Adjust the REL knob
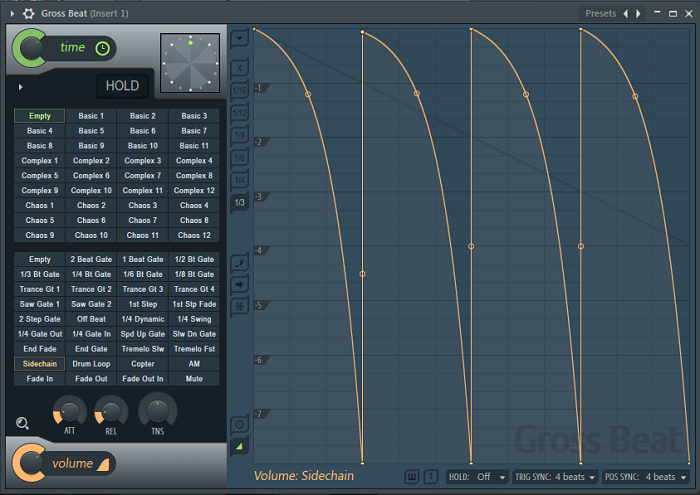Screen dimensions: 700x495 tap(111, 412)
